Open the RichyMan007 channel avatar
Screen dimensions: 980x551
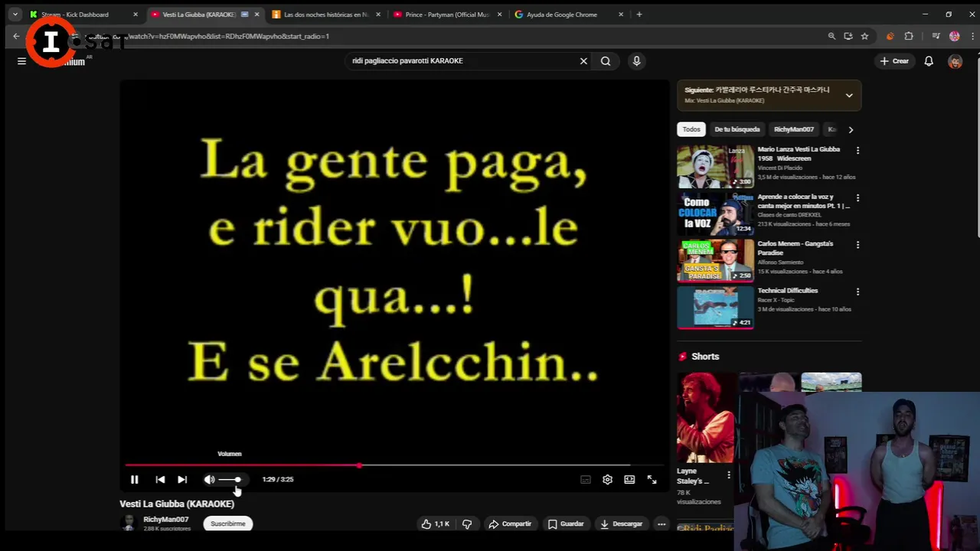(129, 523)
